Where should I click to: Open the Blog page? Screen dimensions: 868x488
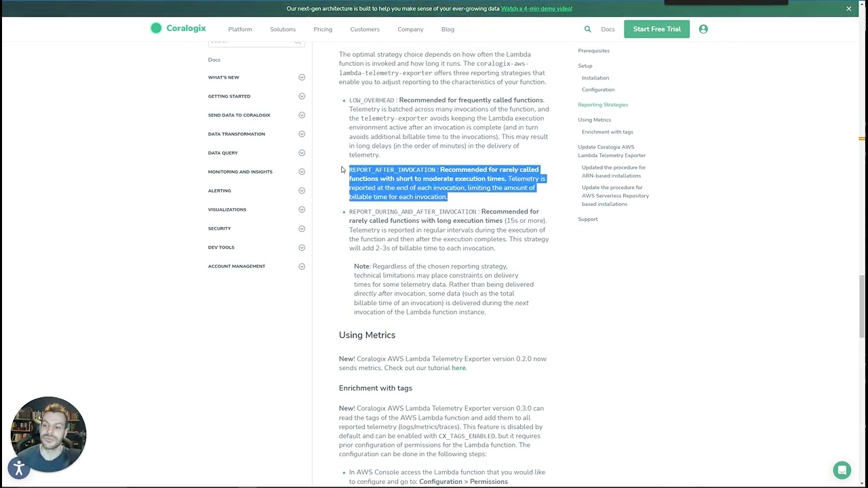[x=448, y=29]
